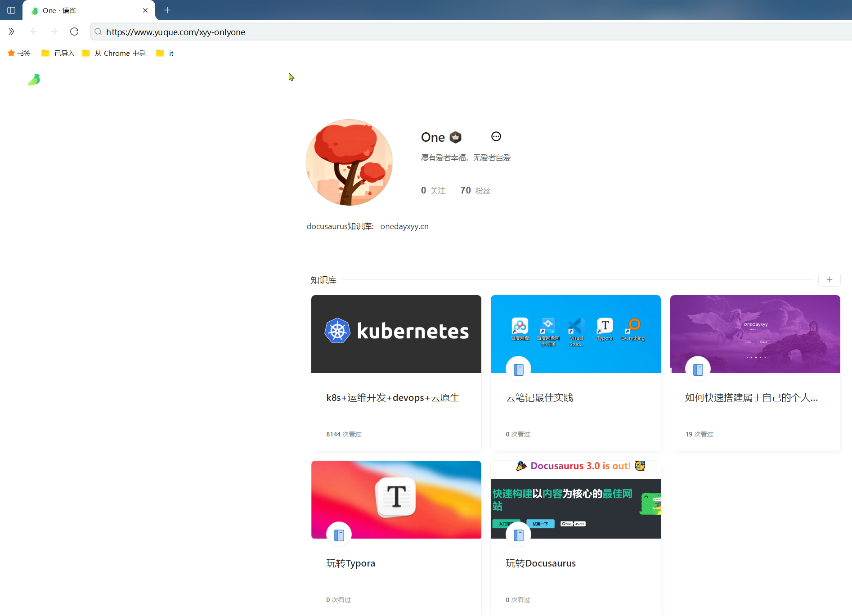The width and height of the screenshot is (852, 616).
Task: Click the 19 次看过 view count
Action: click(x=699, y=434)
